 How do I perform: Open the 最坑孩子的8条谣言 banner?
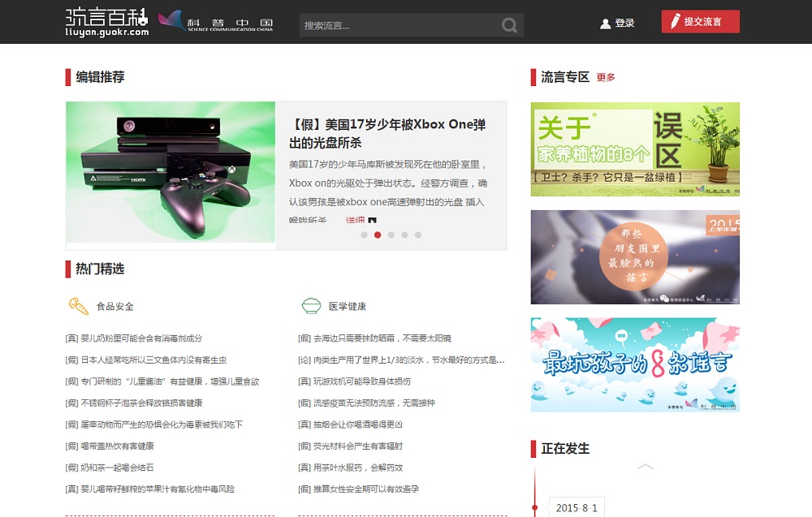pyautogui.click(x=635, y=365)
